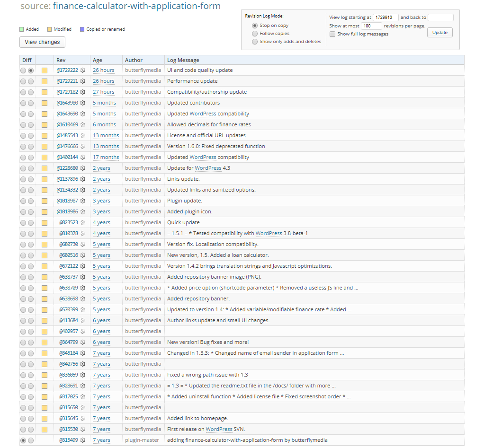Open changeset icon next to @1018987

pyautogui.click(x=83, y=201)
